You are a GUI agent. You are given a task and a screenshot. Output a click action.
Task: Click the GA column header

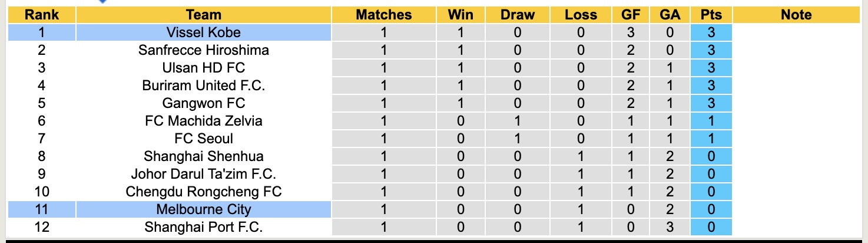point(670,15)
